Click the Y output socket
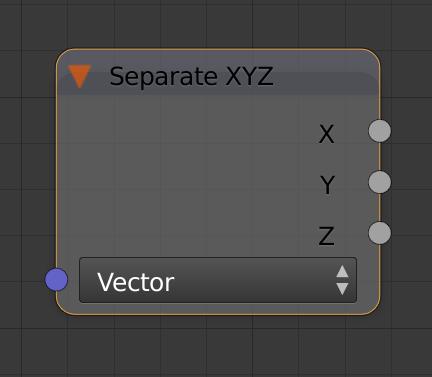Screen dimensions: 432x377 (380, 182)
